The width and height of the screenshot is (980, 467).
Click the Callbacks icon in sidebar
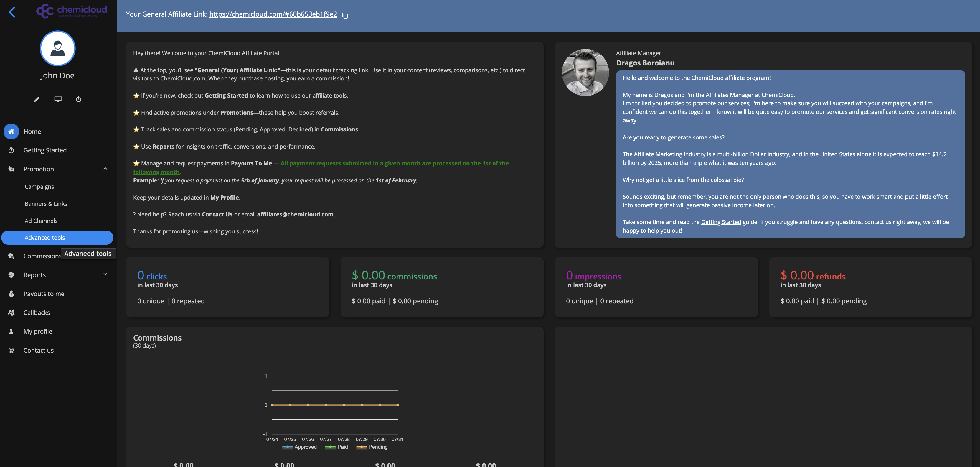click(x=11, y=313)
